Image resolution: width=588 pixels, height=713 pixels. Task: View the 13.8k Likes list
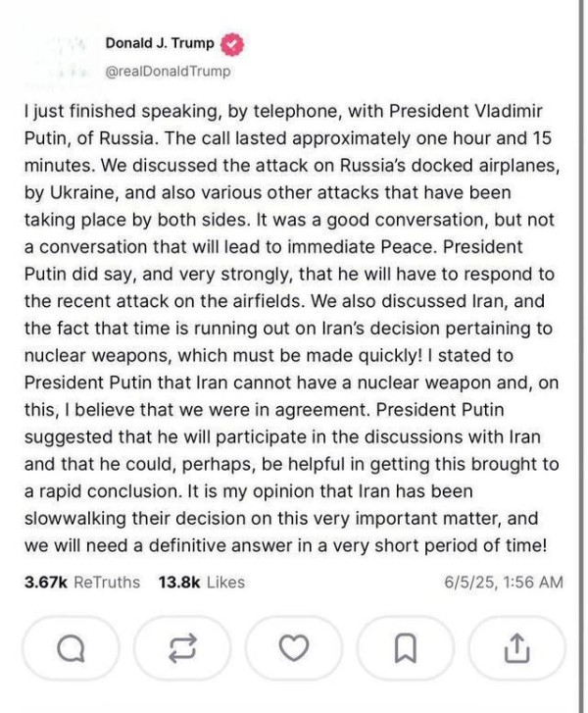[x=201, y=582]
